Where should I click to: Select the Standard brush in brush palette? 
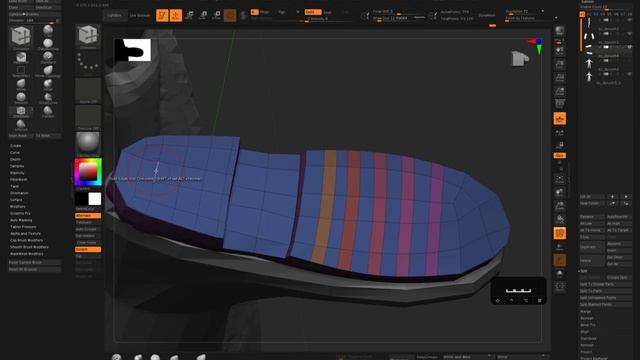tap(48, 57)
